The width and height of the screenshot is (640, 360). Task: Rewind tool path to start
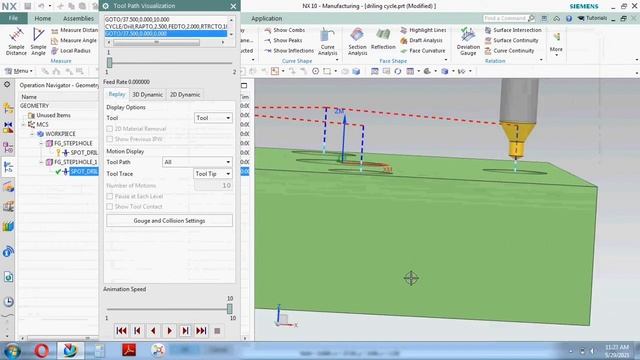121,331
